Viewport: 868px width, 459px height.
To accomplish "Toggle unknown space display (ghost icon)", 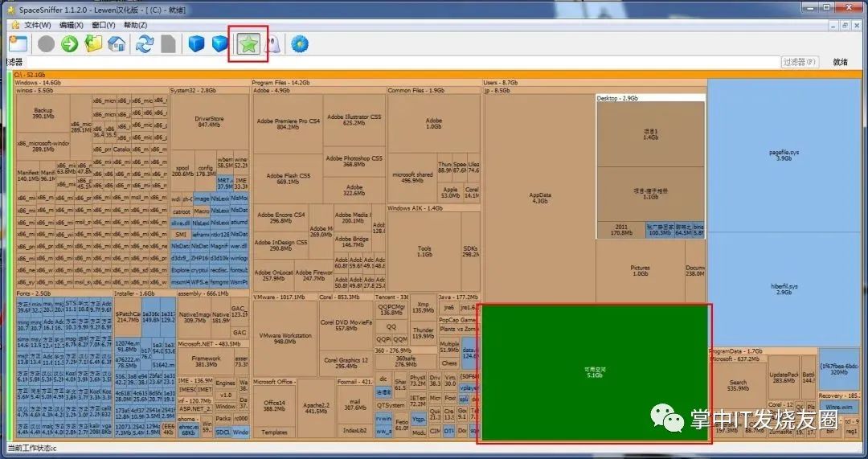I will coord(272,44).
